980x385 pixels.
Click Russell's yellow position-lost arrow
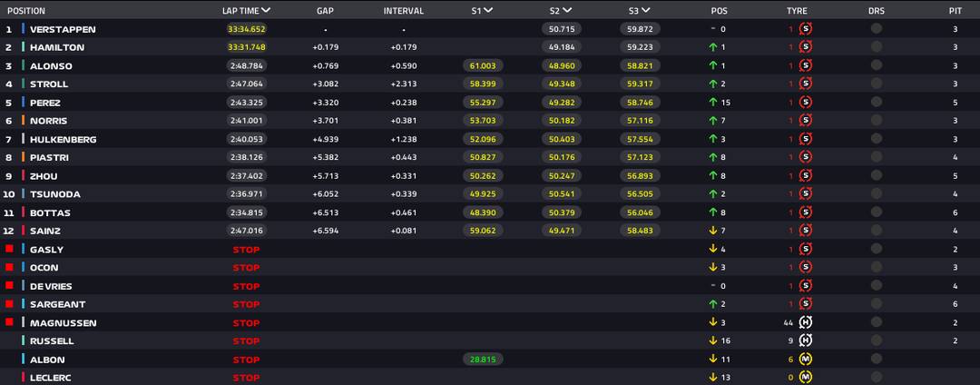[712, 341]
